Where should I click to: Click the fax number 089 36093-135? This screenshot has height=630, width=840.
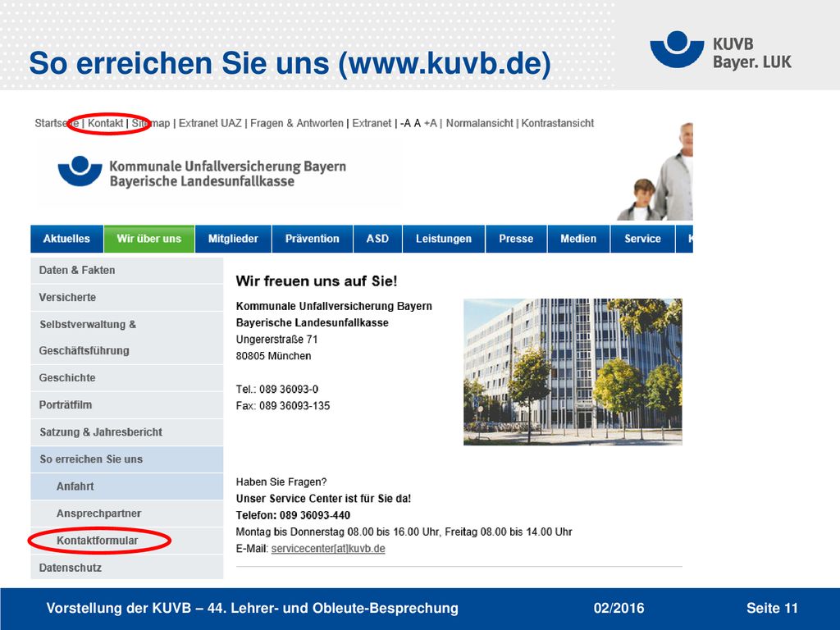283,406
